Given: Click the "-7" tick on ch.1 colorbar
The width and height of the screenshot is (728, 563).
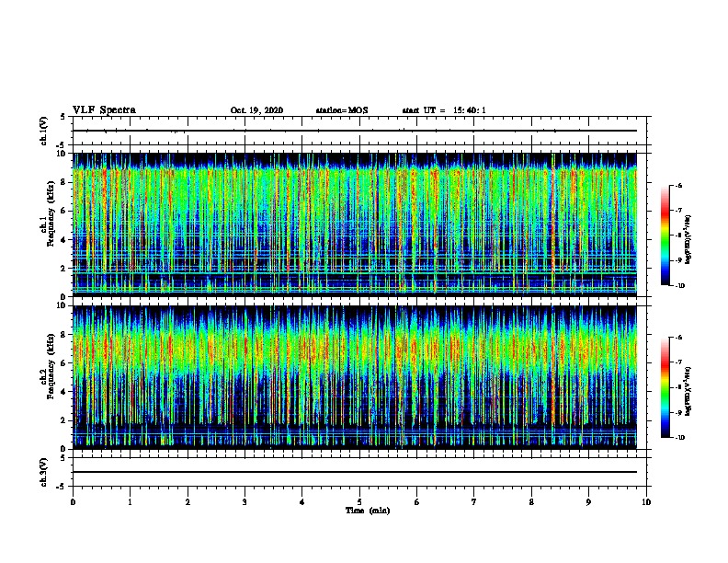Looking at the screenshot, I should tap(678, 211).
